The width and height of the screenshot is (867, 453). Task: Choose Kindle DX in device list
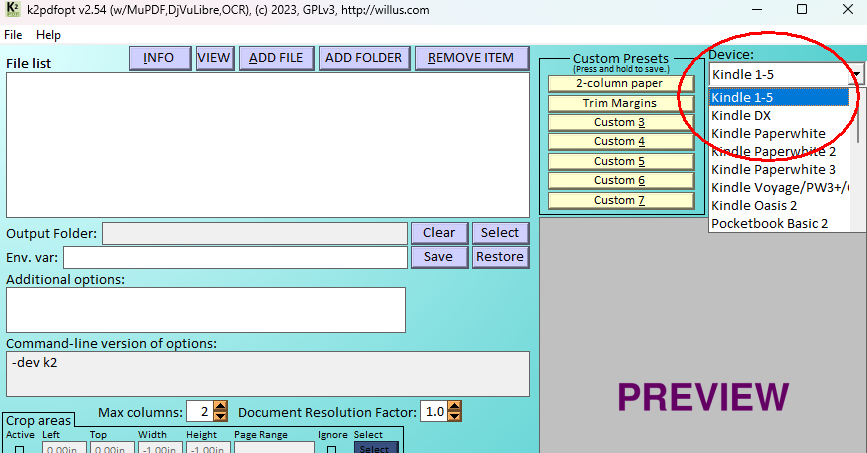(779, 116)
